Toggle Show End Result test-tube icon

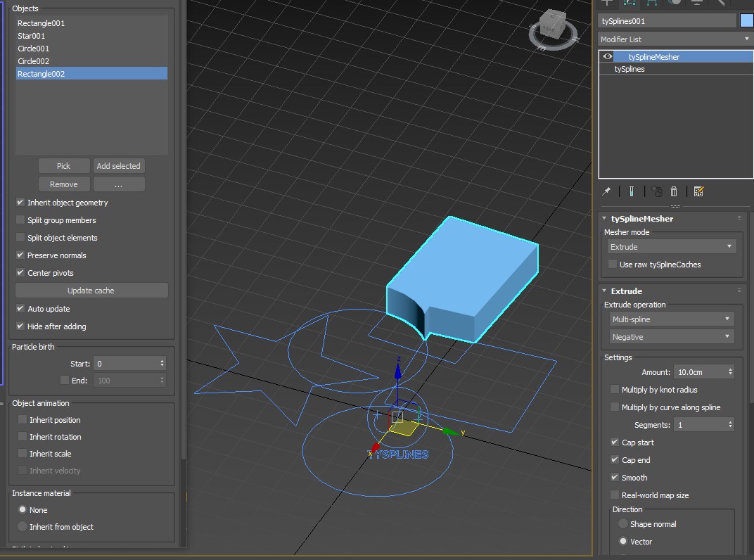tap(632, 191)
